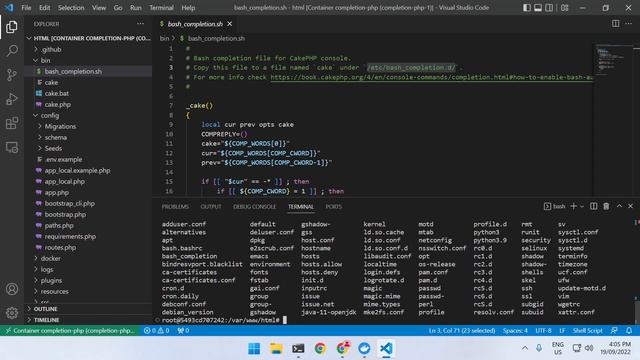Open the Go menu
This screenshot has width=640, height=360.
118,8
